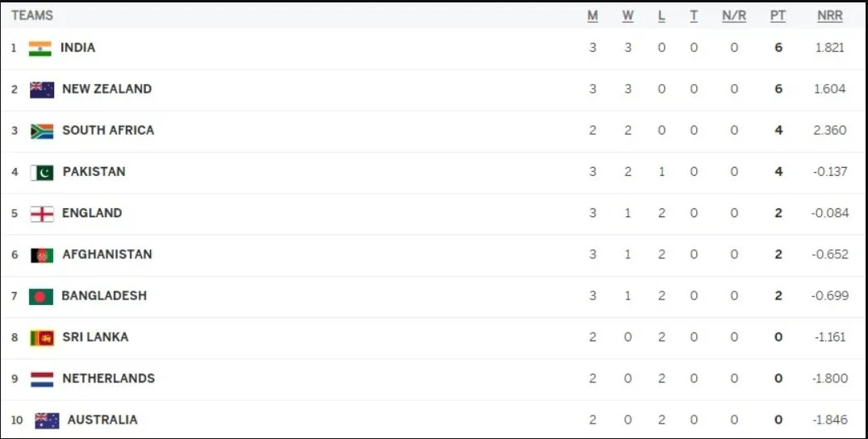Click the Bangladesh flag icon
This screenshot has height=439, width=868.
41,296
